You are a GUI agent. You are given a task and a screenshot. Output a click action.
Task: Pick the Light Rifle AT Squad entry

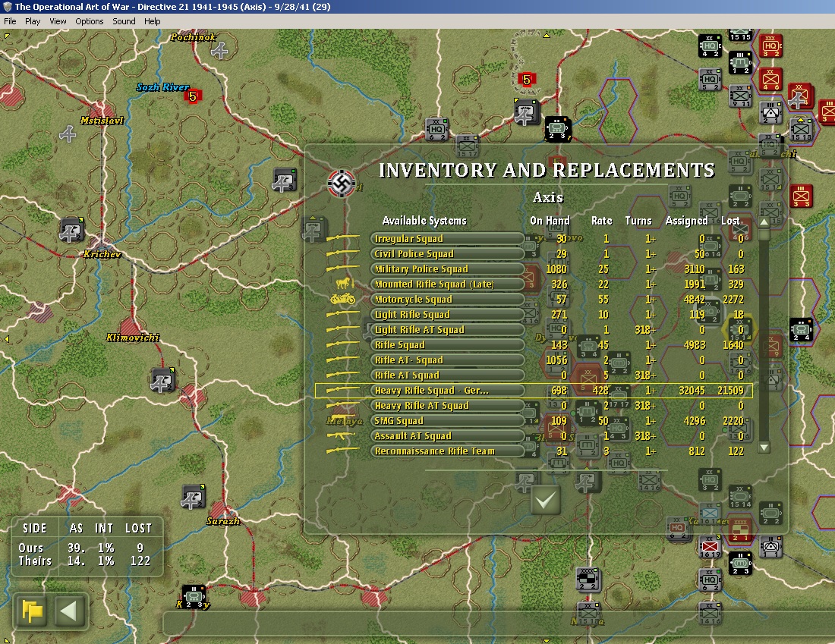point(447,329)
